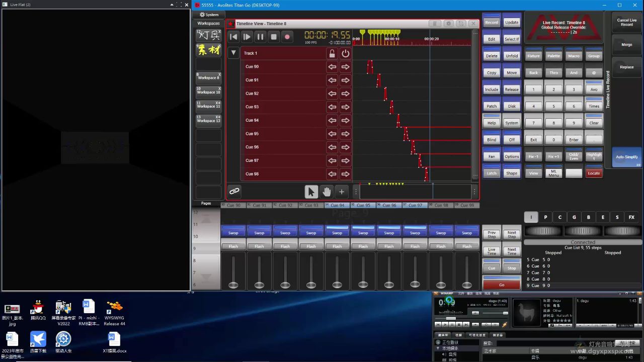The width and height of the screenshot is (644, 362).
Task: Open the 腾讯QQ desktop shortcut
Action: pyautogui.click(x=38, y=310)
